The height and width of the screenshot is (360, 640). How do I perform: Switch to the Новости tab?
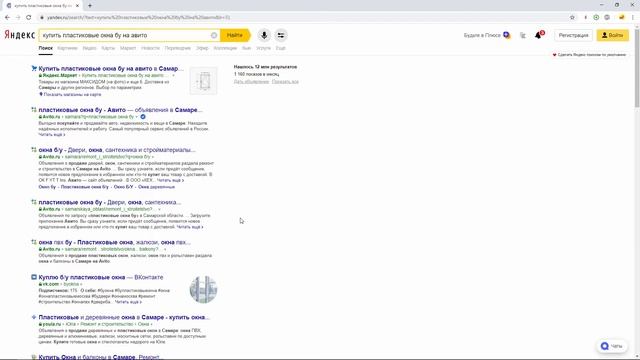150,48
